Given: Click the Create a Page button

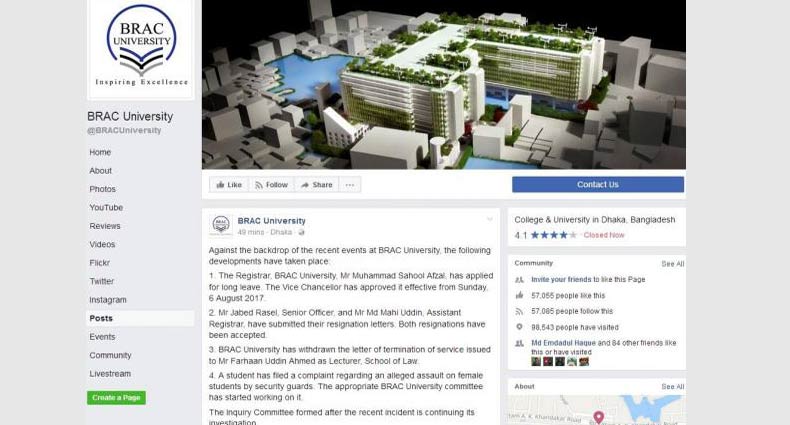Looking at the screenshot, I should (116, 398).
